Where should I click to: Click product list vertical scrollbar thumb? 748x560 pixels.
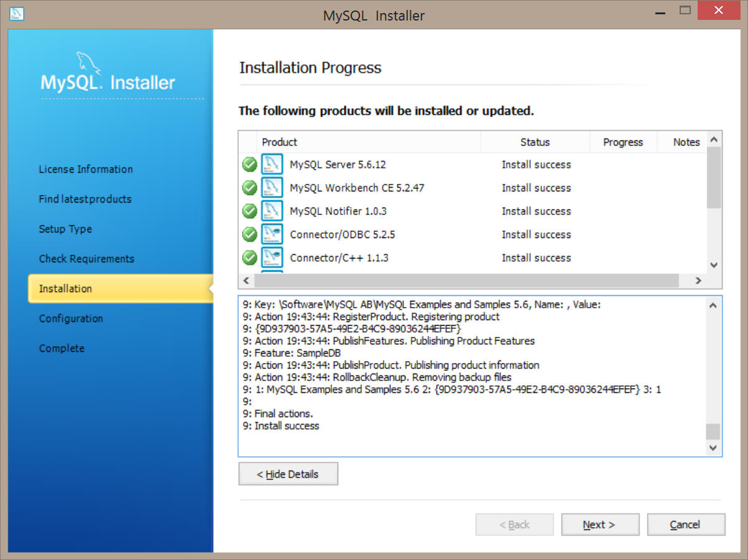click(714, 177)
